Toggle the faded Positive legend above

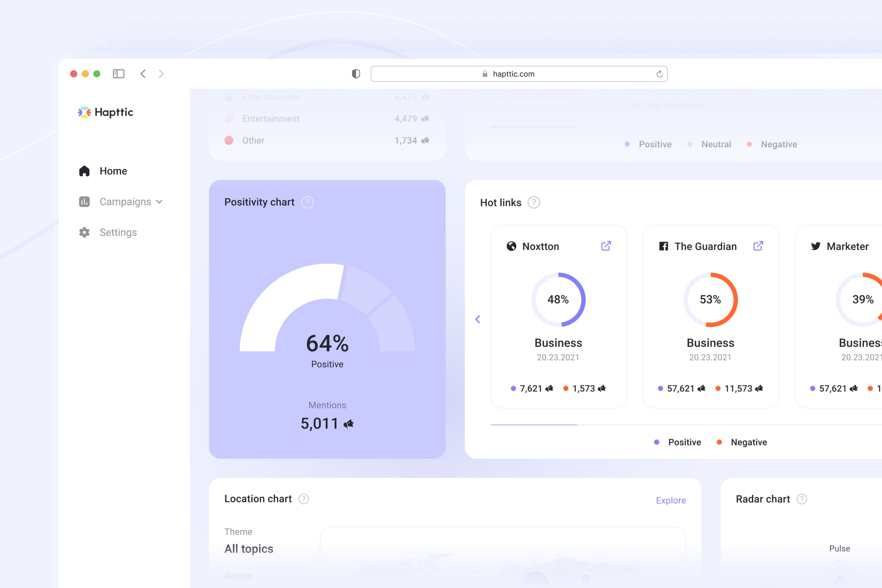tap(648, 144)
